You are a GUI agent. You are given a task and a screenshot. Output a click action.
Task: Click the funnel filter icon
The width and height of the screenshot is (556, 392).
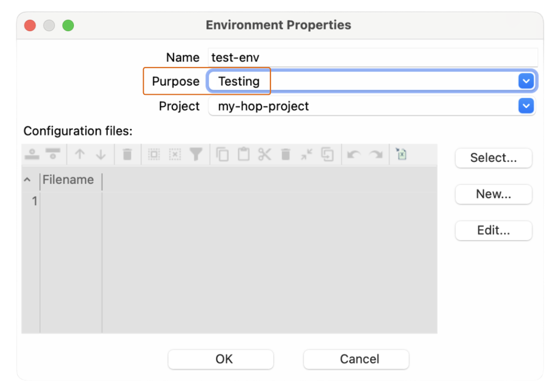pos(196,154)
